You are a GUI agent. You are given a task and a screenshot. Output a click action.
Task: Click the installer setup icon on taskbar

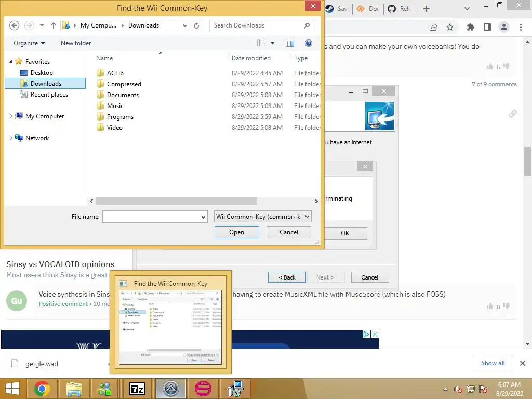pyautogui.click(x=235, y=389)
